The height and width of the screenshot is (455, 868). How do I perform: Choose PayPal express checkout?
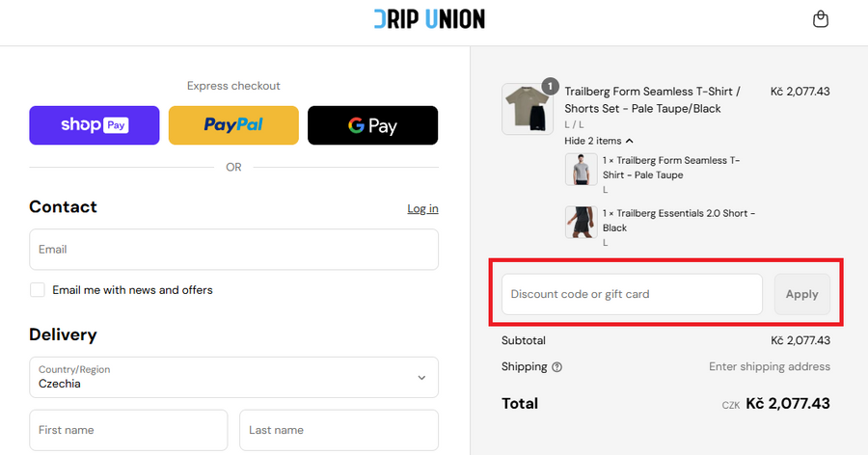[233, 125]
